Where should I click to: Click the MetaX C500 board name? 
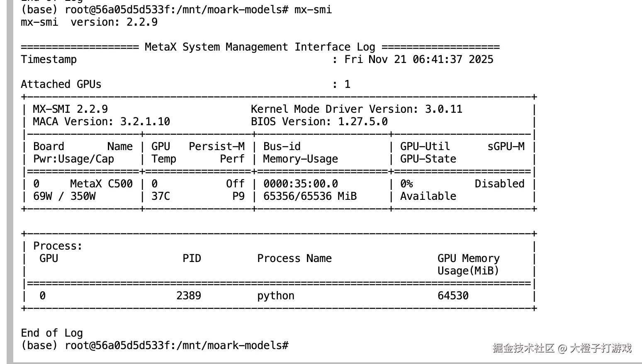coord(101,184)
